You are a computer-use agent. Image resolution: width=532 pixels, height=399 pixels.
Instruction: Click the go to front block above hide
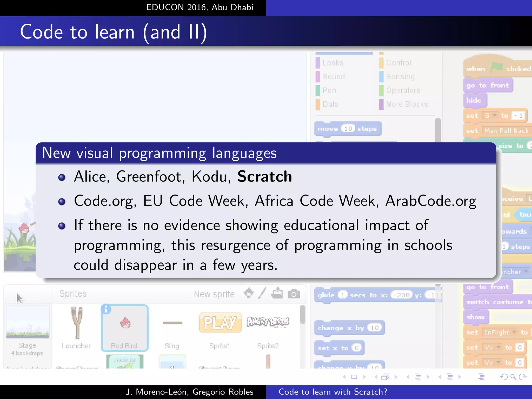(x=488, y=85)
